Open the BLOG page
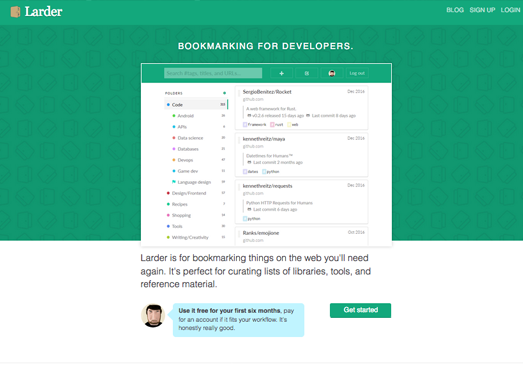Viewport: 523px width, 375px height. click(x=455, y=10)
